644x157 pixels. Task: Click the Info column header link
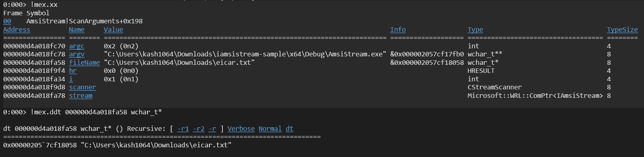[x=398, y=30]
